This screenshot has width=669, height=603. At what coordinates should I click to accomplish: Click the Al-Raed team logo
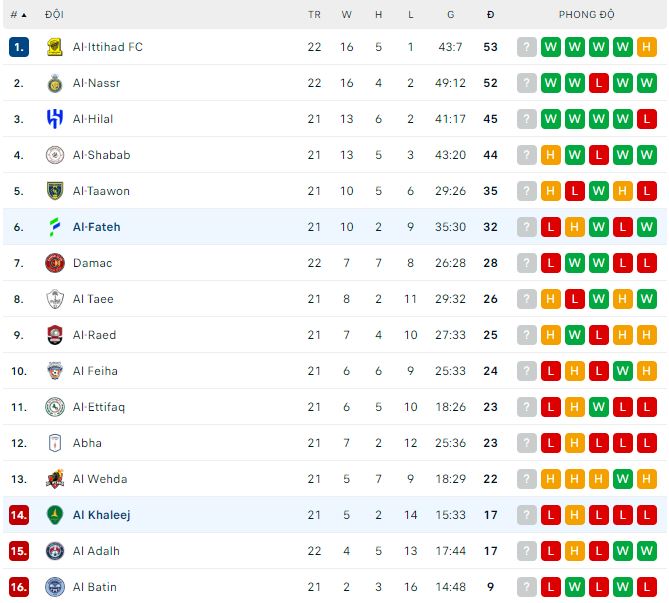click(55, 335)
